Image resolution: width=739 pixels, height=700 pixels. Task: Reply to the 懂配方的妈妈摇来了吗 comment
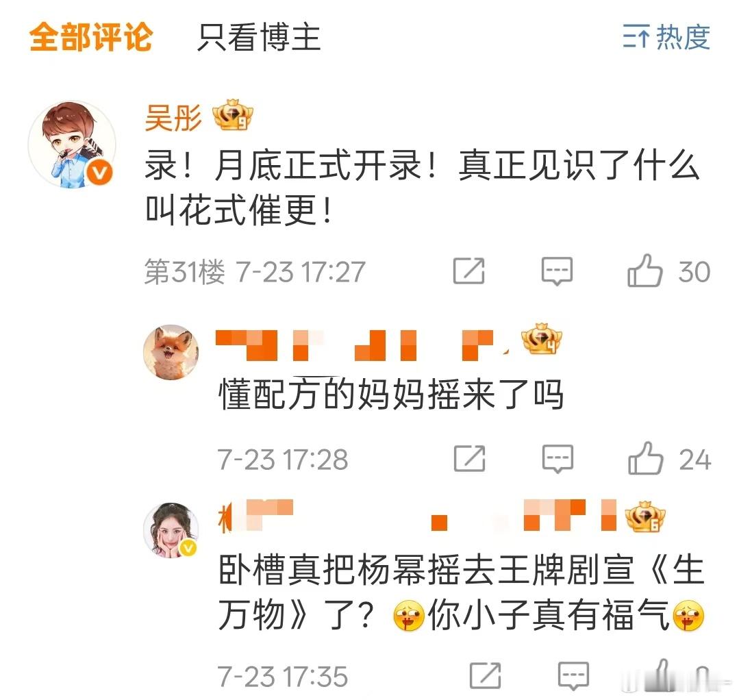[x=558, y=459]
